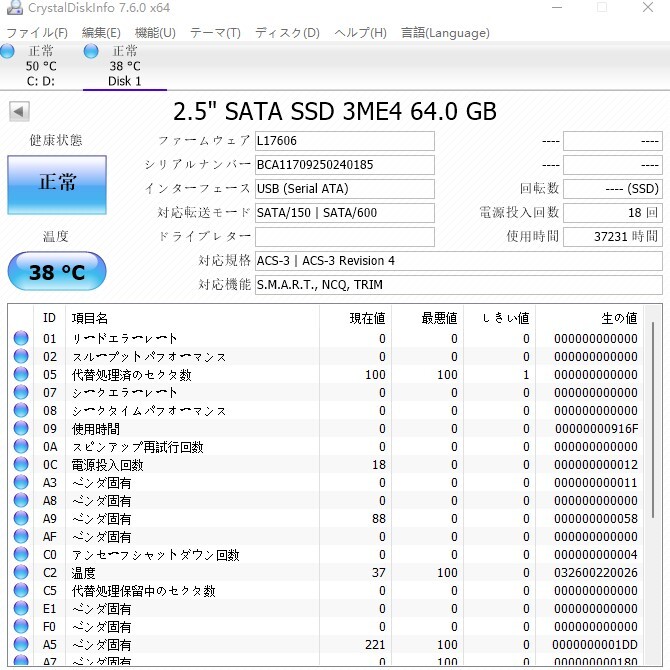670x670 pixels.
Task: Click status orb of attribute 0C row
Action: (21, 464)
